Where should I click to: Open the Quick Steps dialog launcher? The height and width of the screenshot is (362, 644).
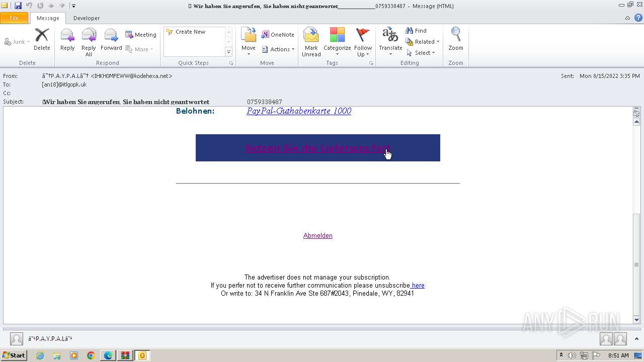[231, 63]
